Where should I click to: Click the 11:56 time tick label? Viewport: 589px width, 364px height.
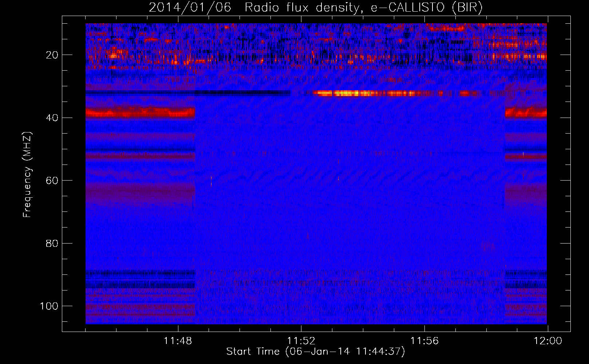[424, 341]
